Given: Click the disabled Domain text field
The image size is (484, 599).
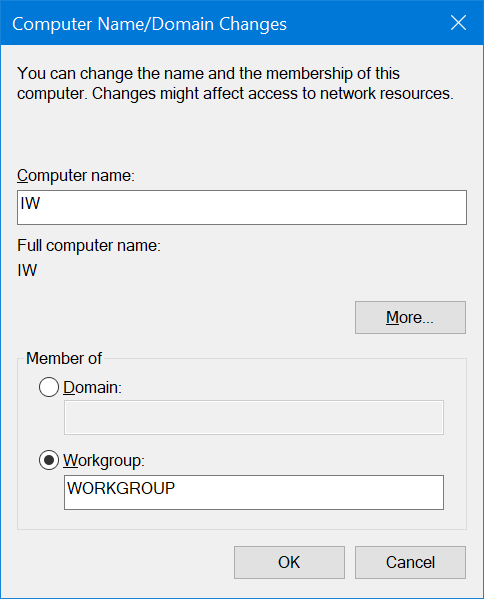Looking at the screenshot, I should click(x=254, y=418).
